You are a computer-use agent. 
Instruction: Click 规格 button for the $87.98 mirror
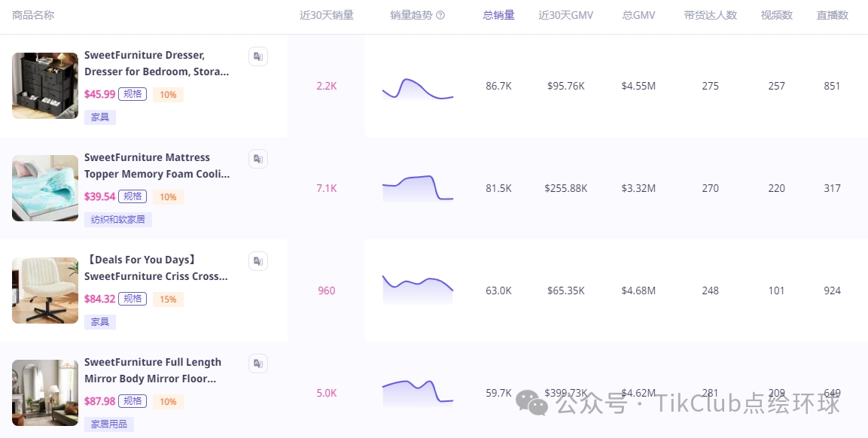(x=132, y=401)
